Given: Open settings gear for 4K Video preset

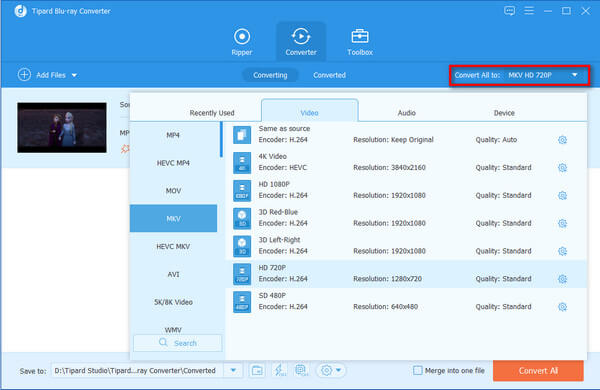Looking at the screenshot, I should (x=562, y=168).
